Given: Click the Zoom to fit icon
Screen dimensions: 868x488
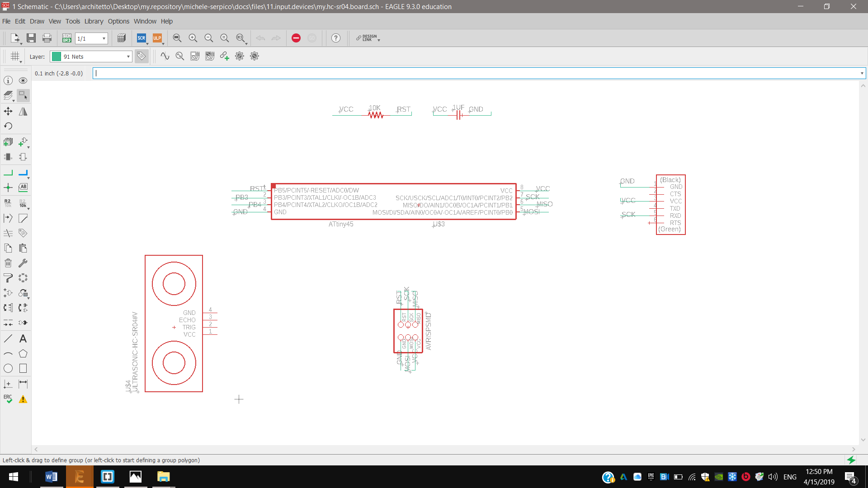Looking at the screenshot, I should (177, 38).
